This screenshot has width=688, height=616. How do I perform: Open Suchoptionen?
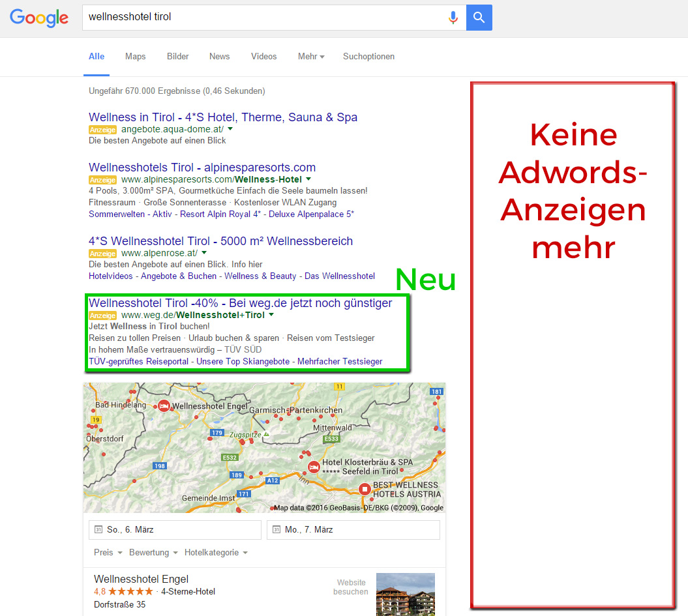[x=368, y=57]
